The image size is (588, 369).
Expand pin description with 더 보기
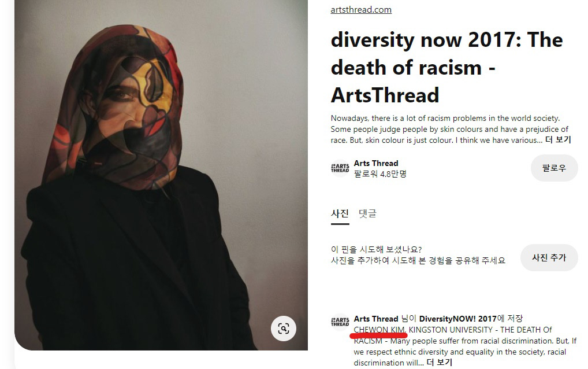click(558, 140)
